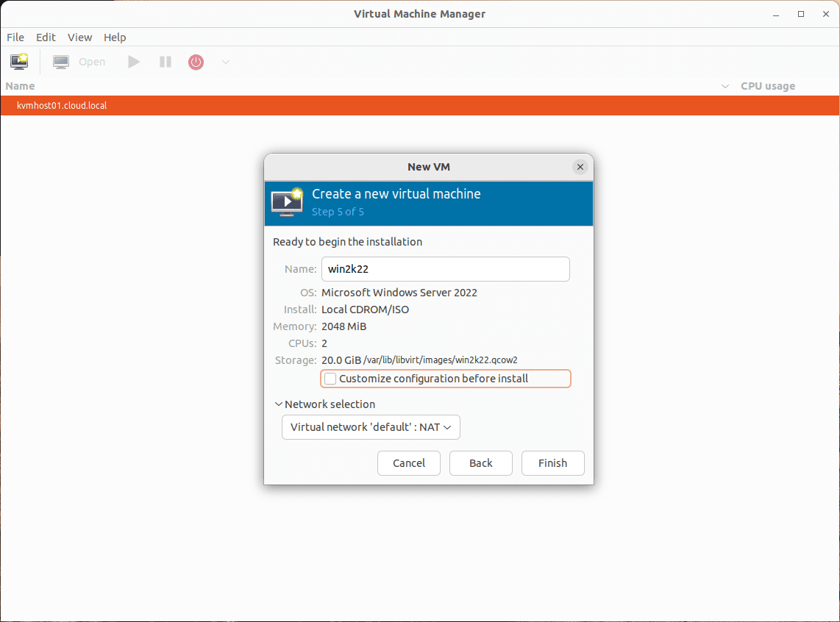Click the Open toolbar label

click(92, 62)
